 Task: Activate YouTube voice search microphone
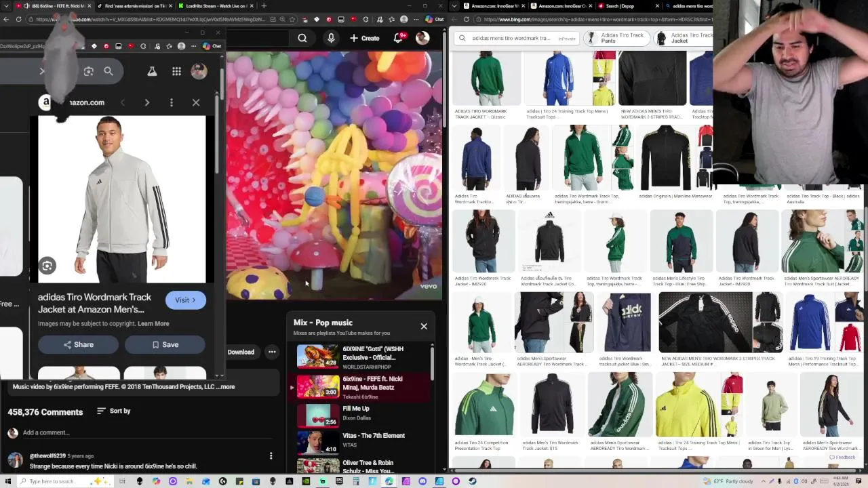[x=331, y=39]
